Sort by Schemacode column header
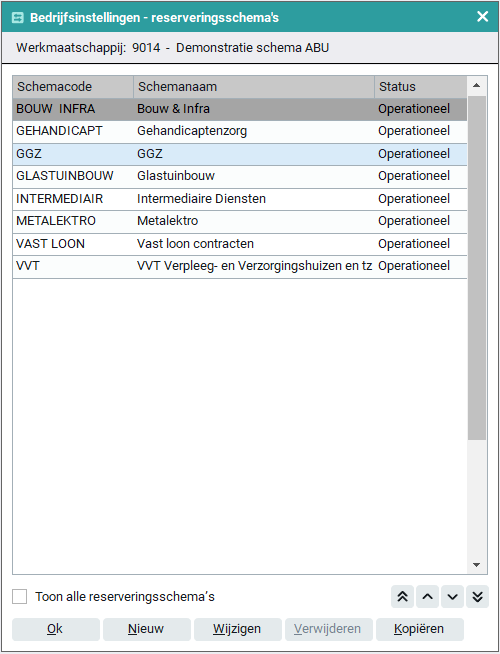This screenshot has width=500, height=654. pyautogui.click(x=73, y=87)
